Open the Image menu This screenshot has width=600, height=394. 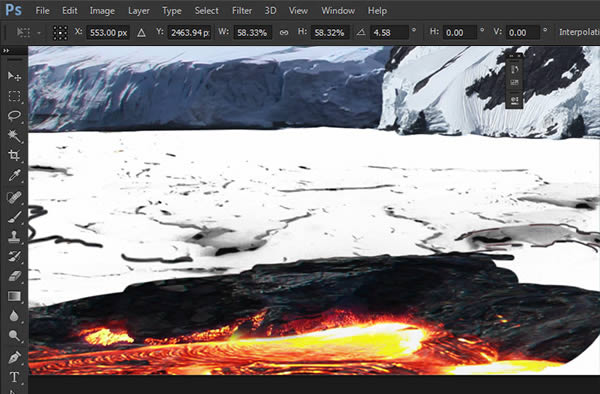pos(102,11)
